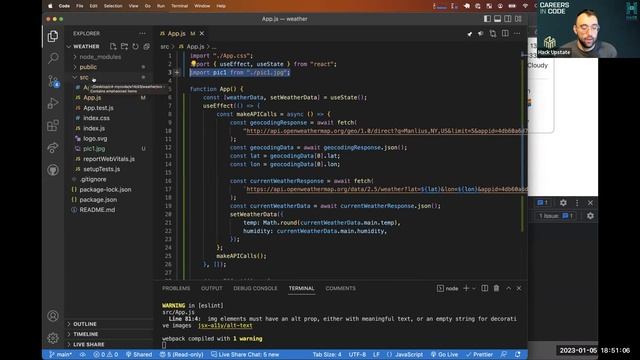Switch to the OUTPUT panel tab
640x360 pixels.
pyautogui.click(x=211, y=288)
